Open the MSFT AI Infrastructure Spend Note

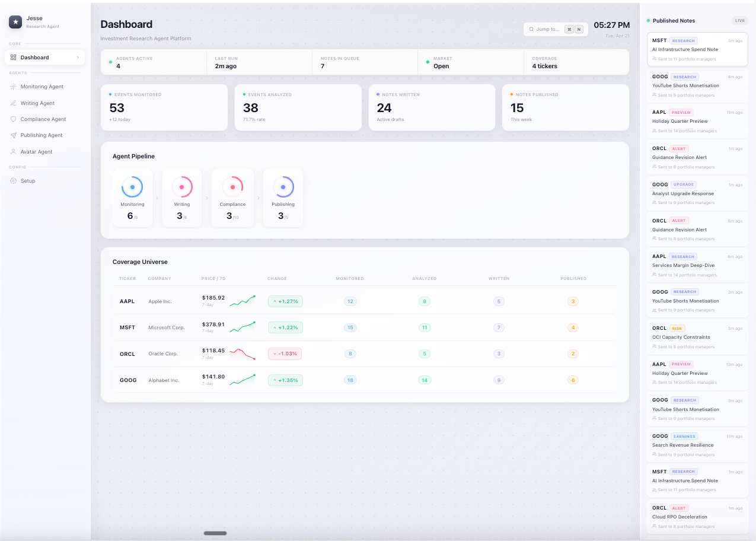697,49
